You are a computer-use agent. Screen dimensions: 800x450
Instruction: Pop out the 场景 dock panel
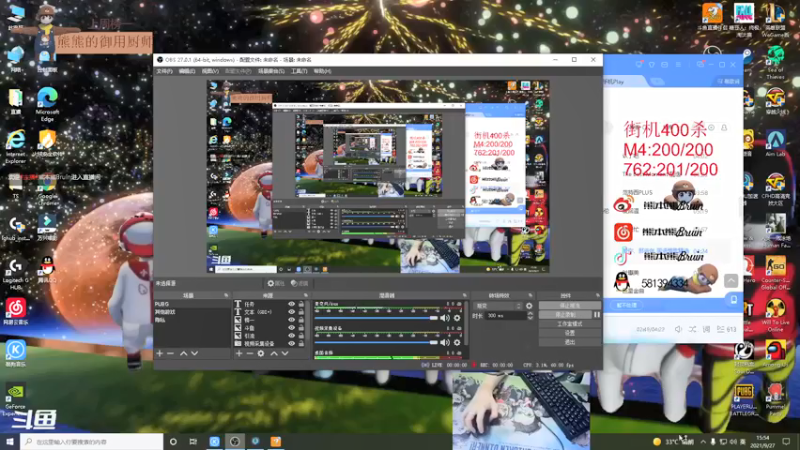pyautogui.click(x=226, y=295)
